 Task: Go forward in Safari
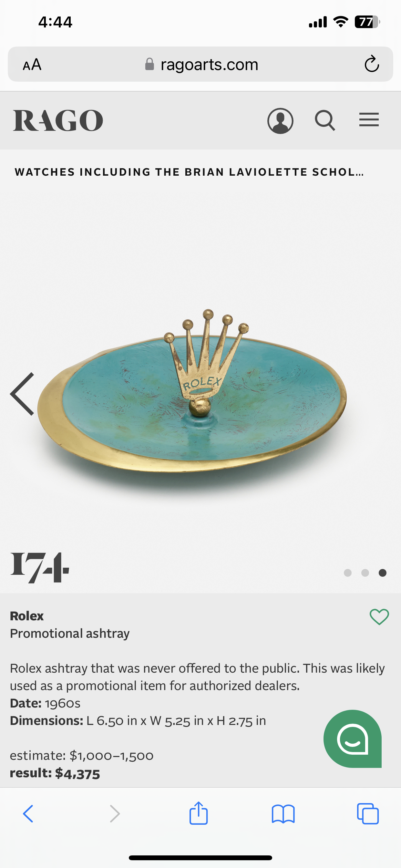(115, 814)
